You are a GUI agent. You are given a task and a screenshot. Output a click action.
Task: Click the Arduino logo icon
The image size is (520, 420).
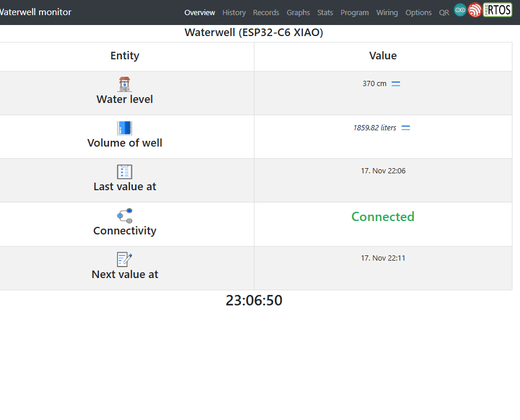(460, 10)
